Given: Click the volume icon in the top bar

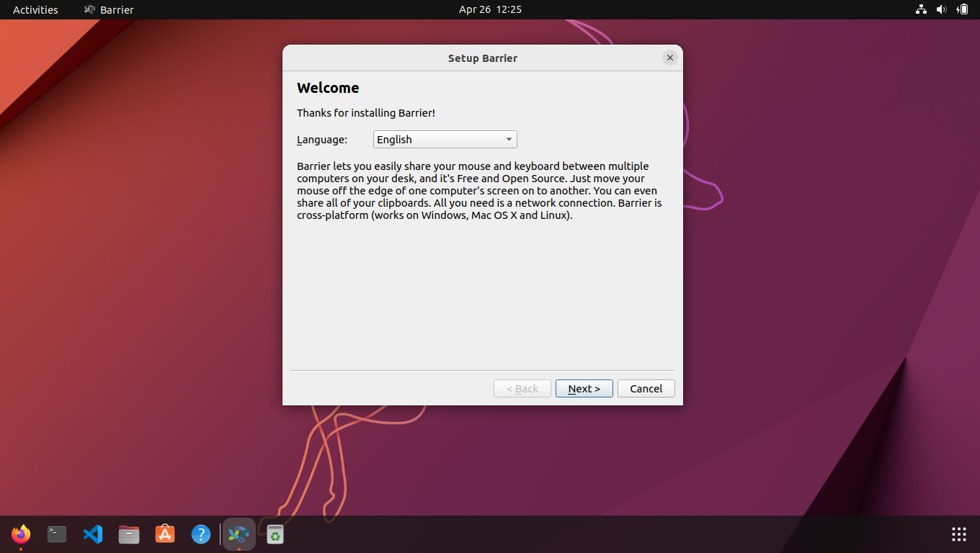Looking at the screenshot, I should [x=942, y=9].
